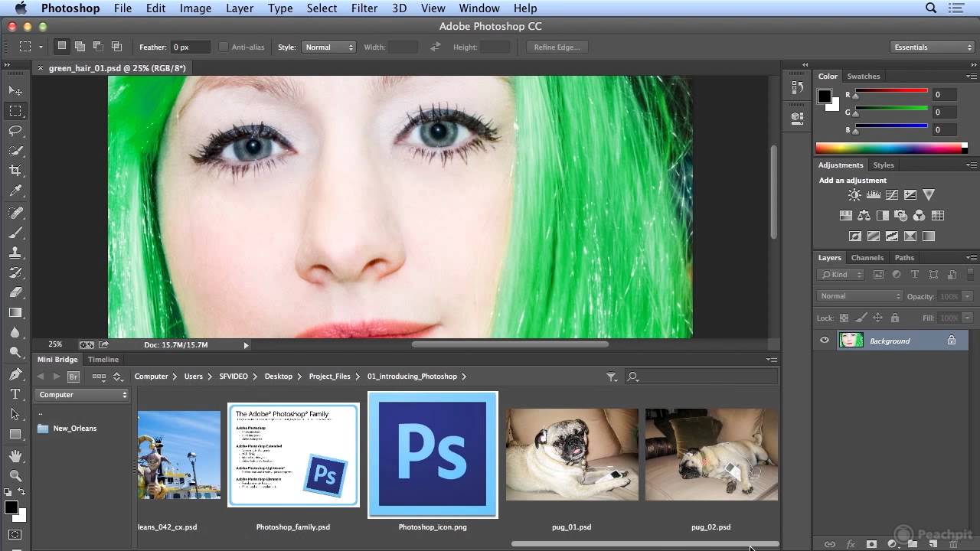Add a Brightness/Contrast adjustment

click(x=854, y=195)
